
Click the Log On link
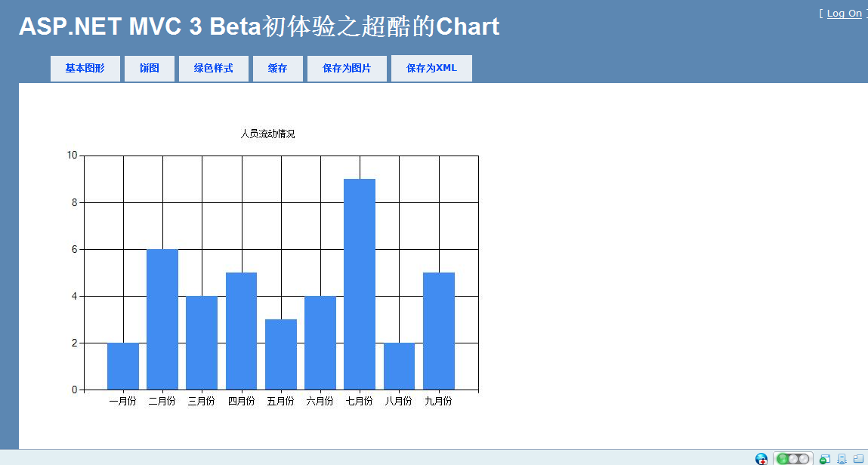pos(844,14)
